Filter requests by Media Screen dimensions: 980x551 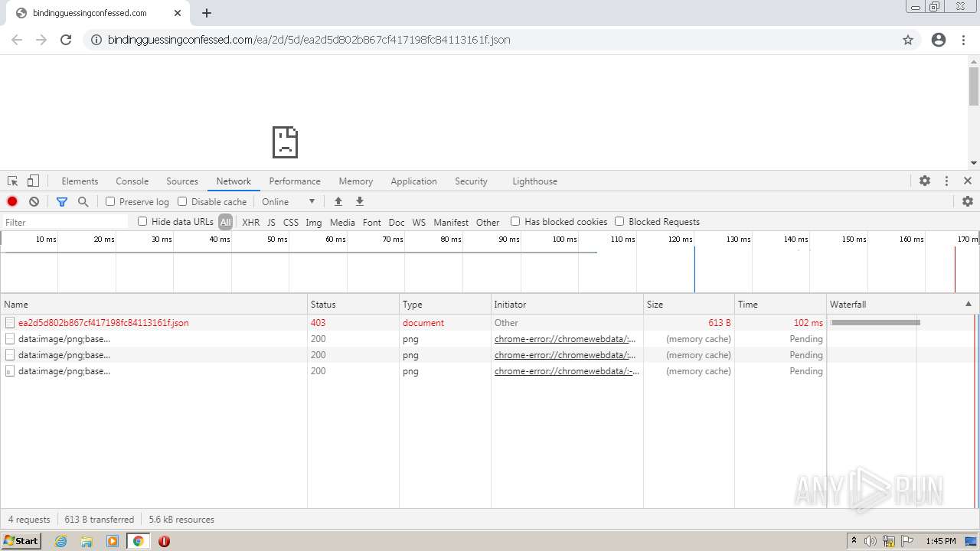pos(342,222)
